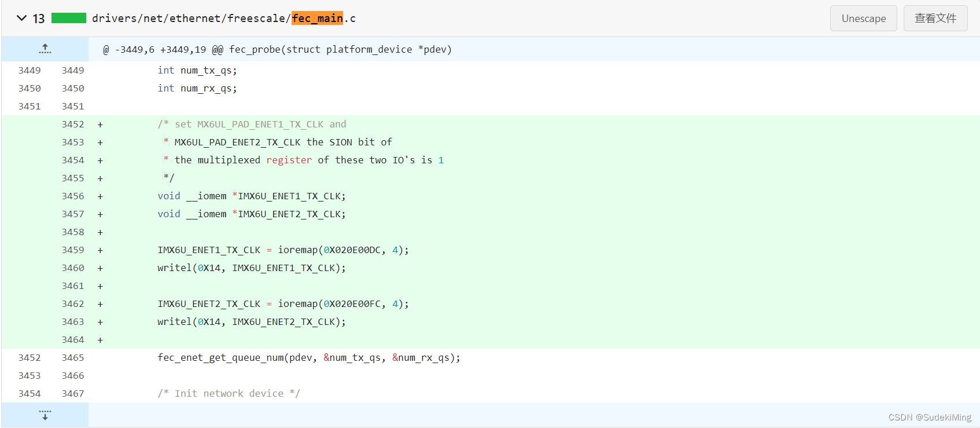
Task: Click old line number 3451
Action: pos(30,106)
